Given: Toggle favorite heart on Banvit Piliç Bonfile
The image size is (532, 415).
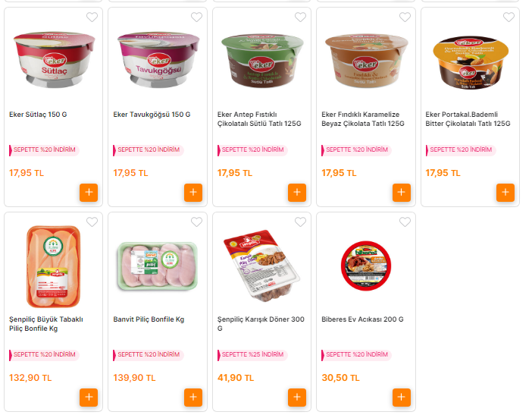Looking at the screenshot, I should [196, 222].
